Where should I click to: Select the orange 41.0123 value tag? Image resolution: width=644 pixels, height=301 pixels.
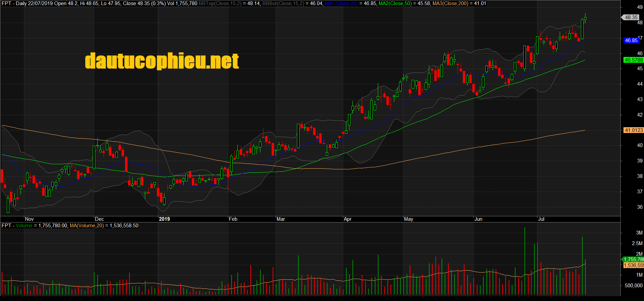tap(633, 130)
